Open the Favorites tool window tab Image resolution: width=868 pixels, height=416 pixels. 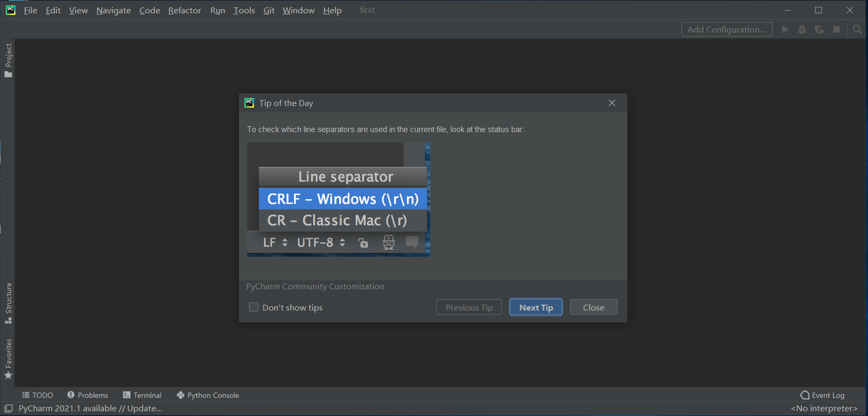(8, 359)
